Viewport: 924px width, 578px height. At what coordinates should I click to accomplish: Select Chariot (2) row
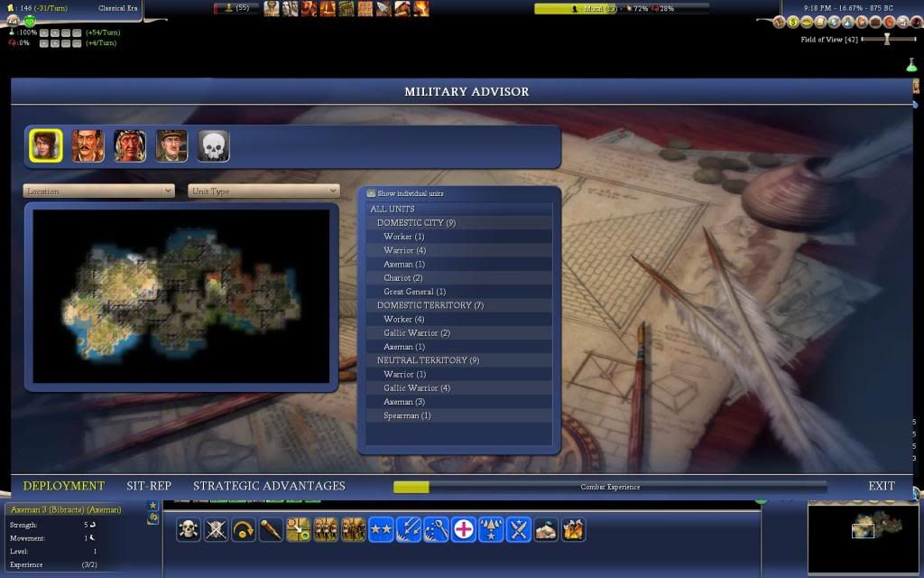459,278
